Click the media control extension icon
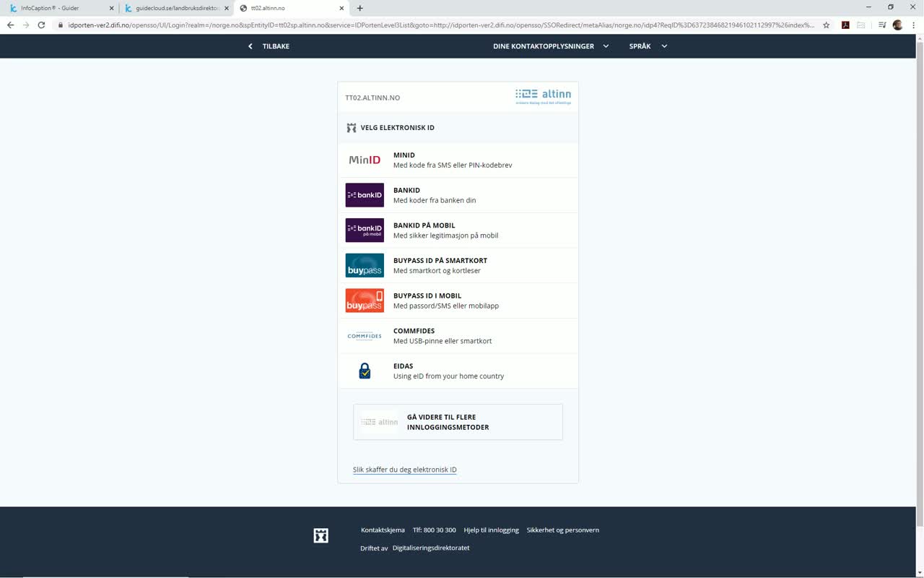Viewport: 924px width, 578px height. (882, 25)
